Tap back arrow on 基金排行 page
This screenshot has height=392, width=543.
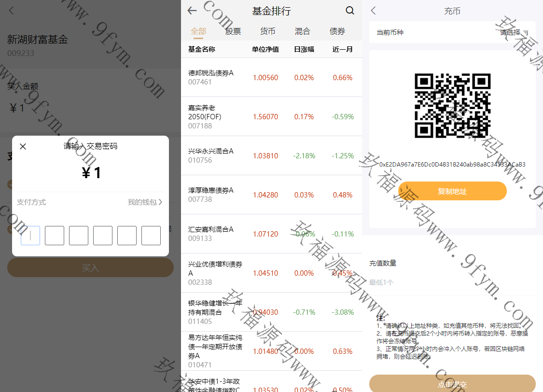(192, 11)
